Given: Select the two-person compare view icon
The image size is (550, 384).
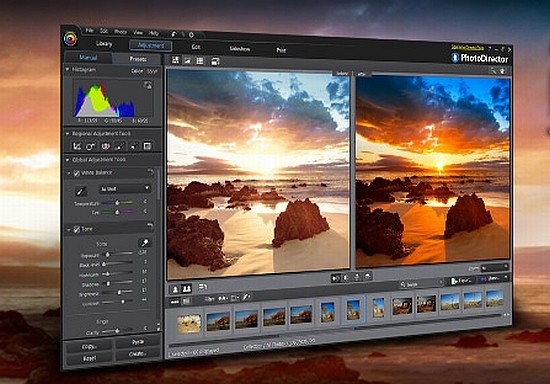Looking at the screenshot, I should 187,289.
